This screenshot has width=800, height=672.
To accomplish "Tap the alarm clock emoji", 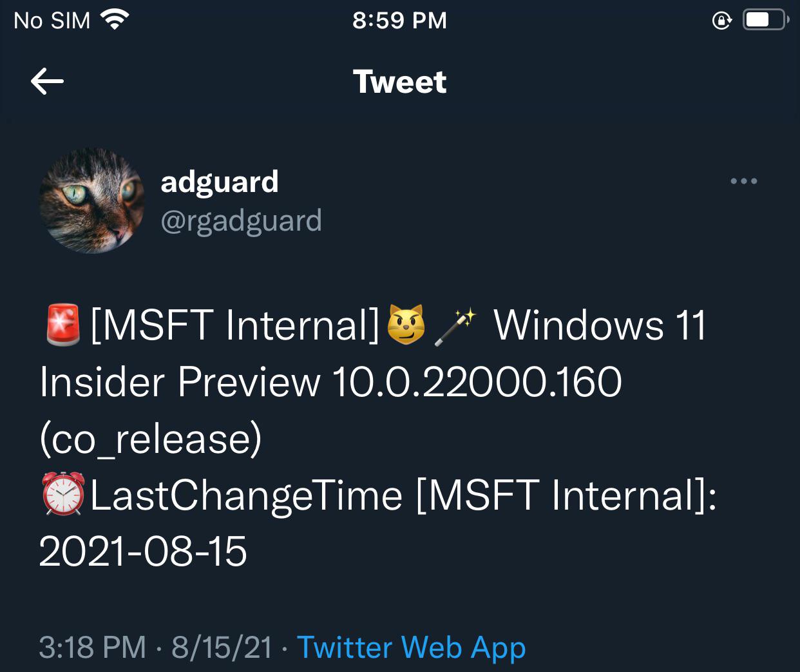I will (63, 494).
